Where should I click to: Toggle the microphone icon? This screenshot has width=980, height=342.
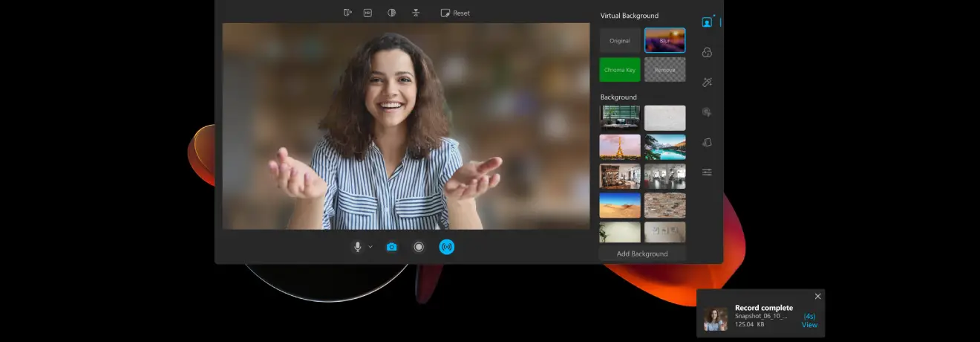coord(358,247)
